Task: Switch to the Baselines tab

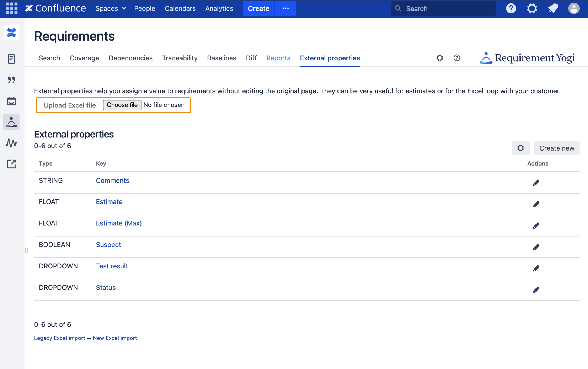Action: tap(221, 58)
